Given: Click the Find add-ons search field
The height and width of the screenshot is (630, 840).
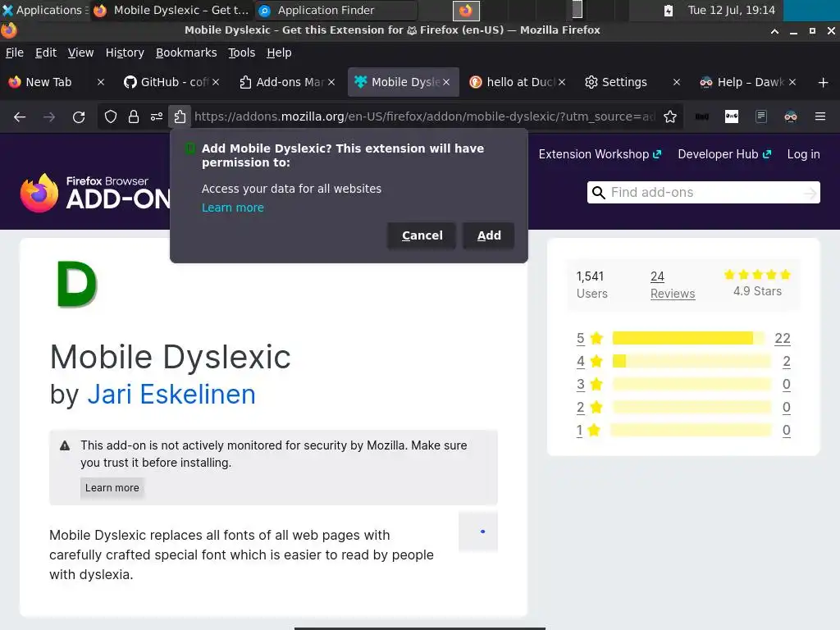Looking at the screenshot, I should point(703,192).
